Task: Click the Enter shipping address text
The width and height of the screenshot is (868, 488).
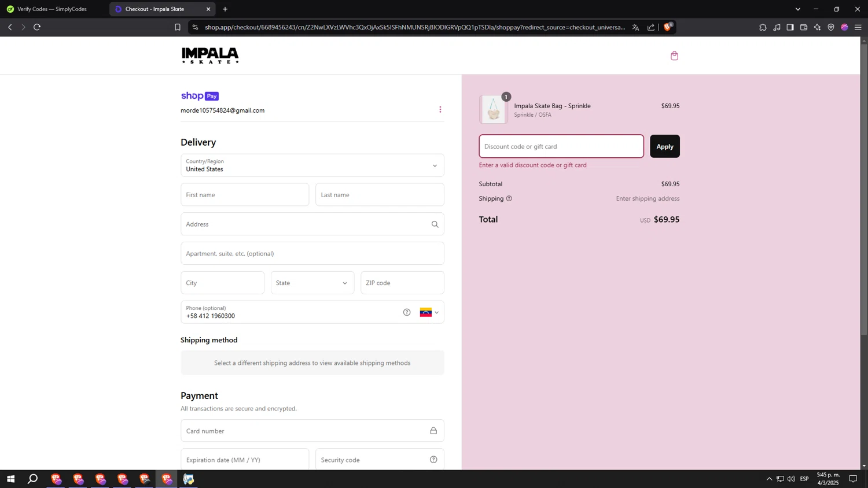Action: tap(648, 198)
